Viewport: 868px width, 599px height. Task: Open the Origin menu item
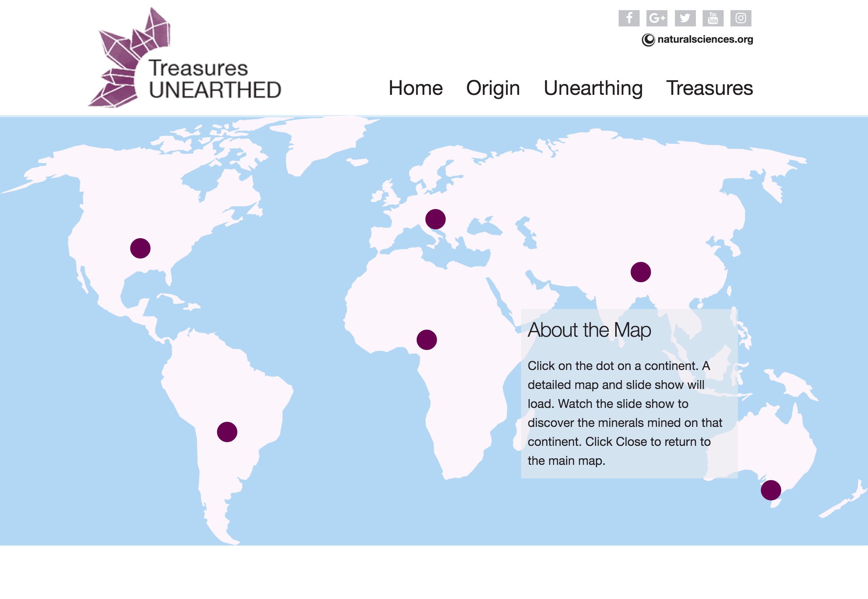(x=493, y=89)
